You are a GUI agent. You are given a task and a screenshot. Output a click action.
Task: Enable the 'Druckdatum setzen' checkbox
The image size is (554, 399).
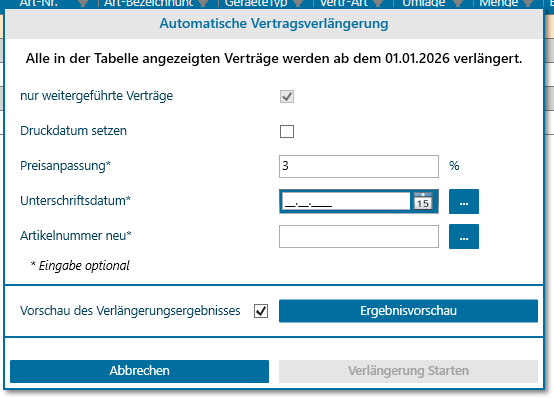287,131
